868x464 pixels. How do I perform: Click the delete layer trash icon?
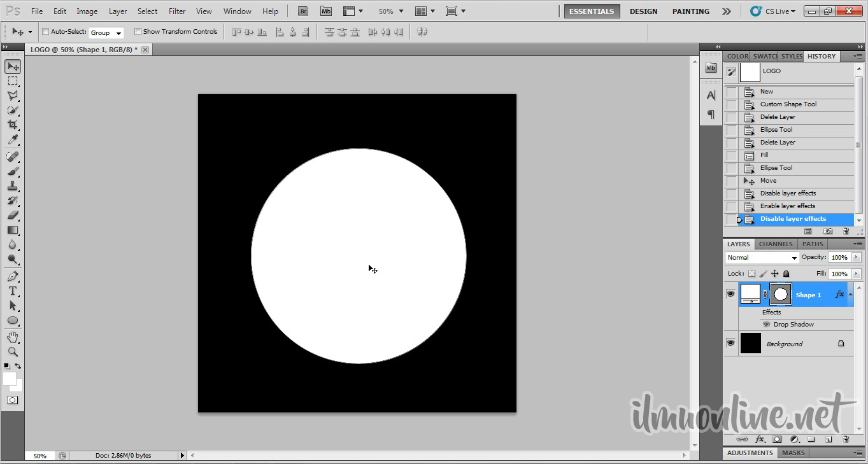(846, 439)
